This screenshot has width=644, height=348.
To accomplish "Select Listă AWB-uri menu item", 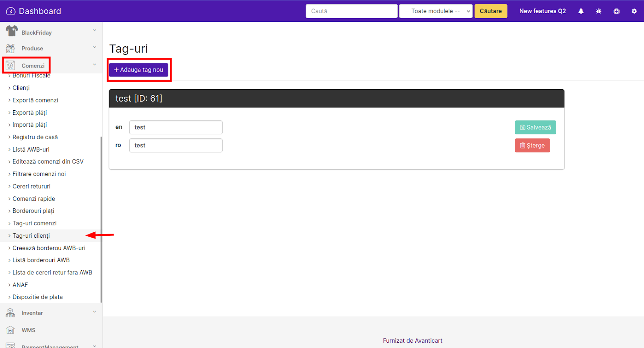I will click(x=31, y=149).
